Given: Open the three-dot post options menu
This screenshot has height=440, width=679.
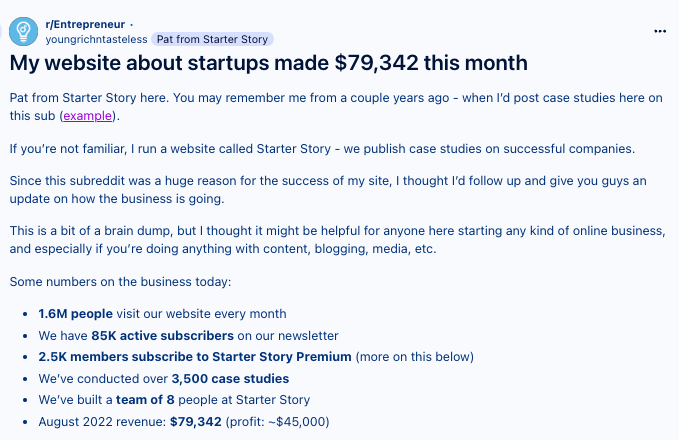Looking at the screenshot, I should tap(659, 31).
